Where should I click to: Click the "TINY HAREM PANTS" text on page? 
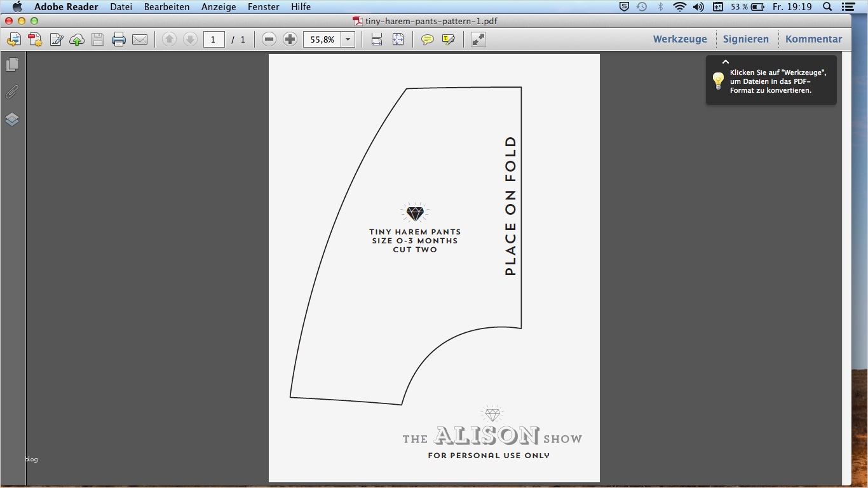pos(415,232)
